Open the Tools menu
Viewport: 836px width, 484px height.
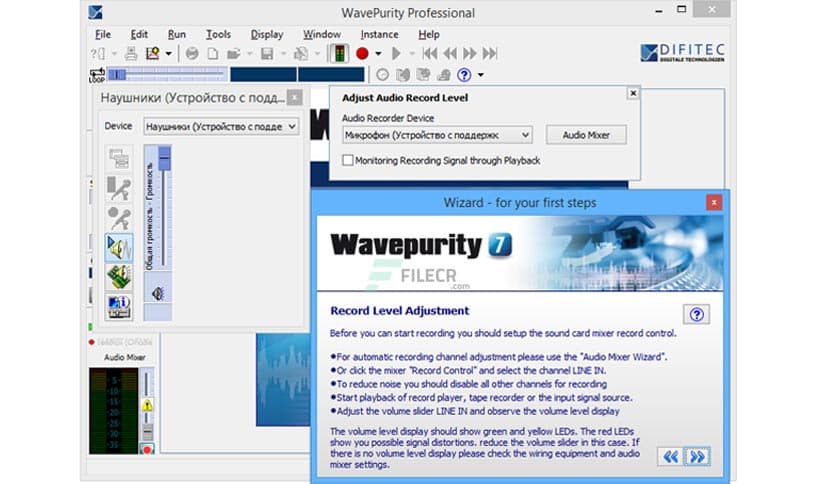(219, 34)
